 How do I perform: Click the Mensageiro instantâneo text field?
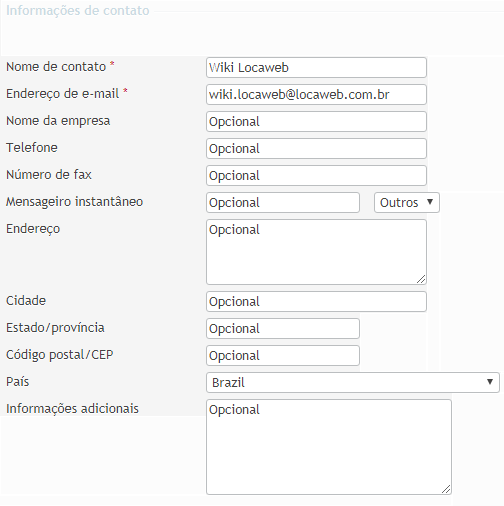[x=283, y=203]
